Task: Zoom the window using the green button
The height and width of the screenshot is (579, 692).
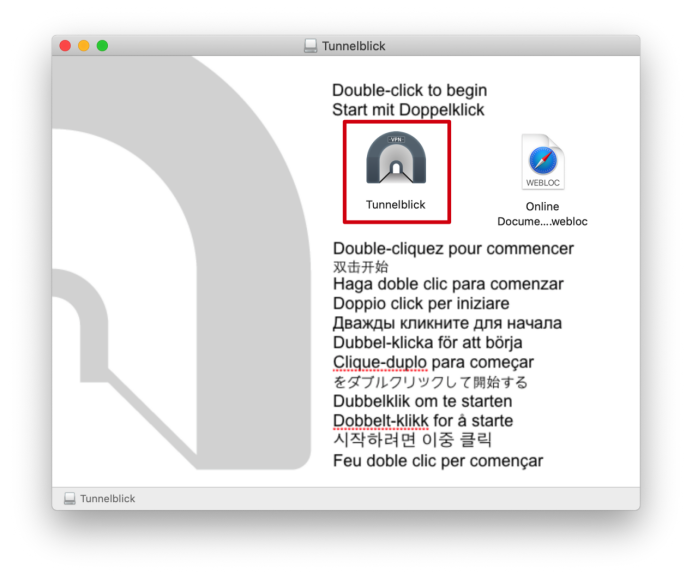Action: (102, 46)
